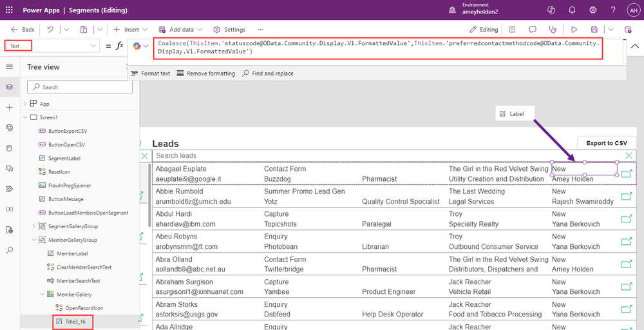The width and height of the screenshot is (644, 330).
Task: Open the more commands ellipsis
Action: [x=260, y=30]
